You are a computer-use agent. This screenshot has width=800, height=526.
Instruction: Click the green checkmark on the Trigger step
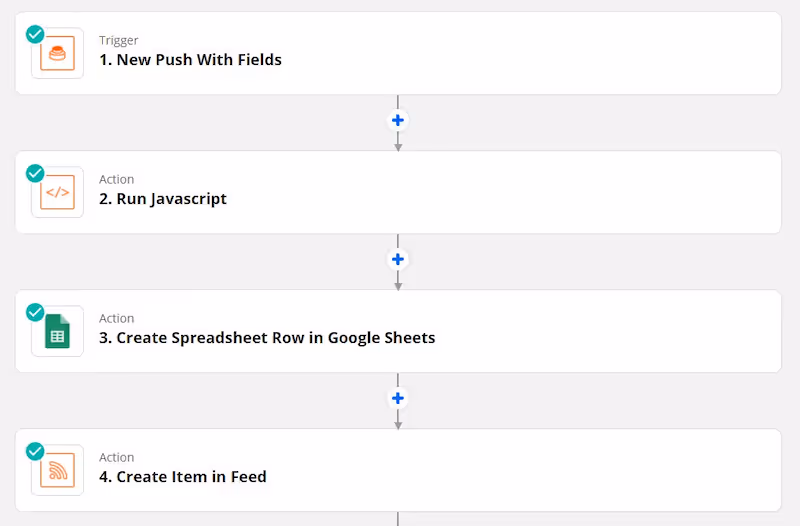coord(35,34)
